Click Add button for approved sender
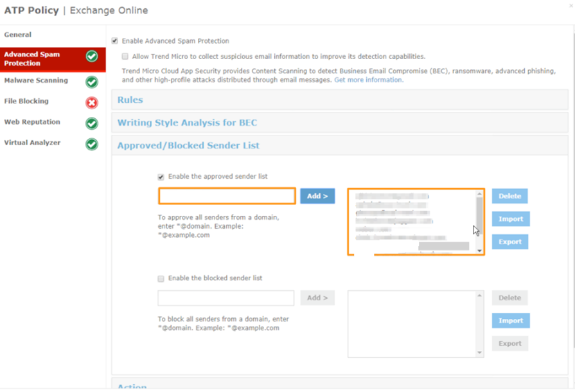The height and width of the screenshot is (392, 575). click(317, 196)
